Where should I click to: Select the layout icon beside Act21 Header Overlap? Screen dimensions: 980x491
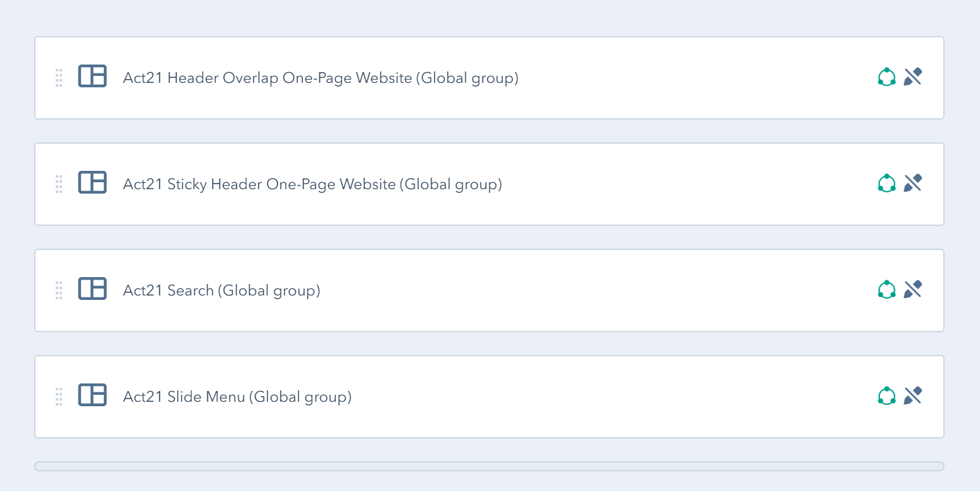(92, 77)
